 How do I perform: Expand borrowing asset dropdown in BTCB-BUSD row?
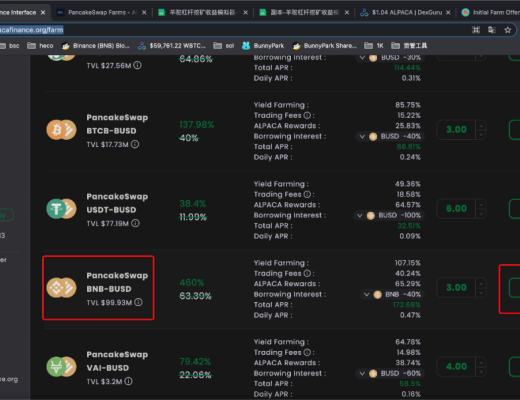click(x=362, y=136)
